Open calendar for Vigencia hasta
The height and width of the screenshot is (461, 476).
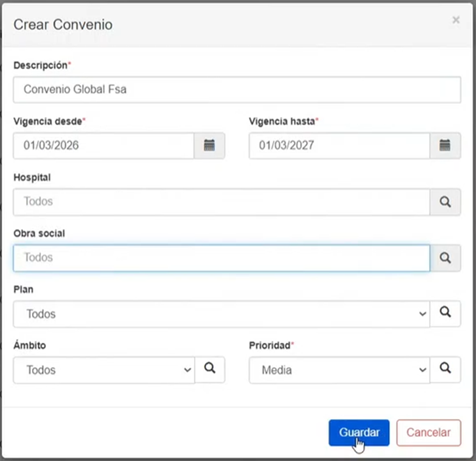click(x=445, y=146)
